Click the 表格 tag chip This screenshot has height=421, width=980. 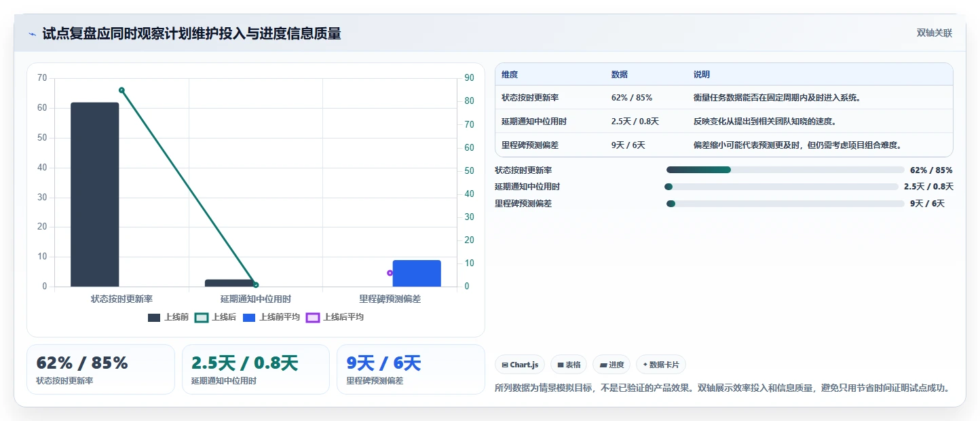point(569,365)
